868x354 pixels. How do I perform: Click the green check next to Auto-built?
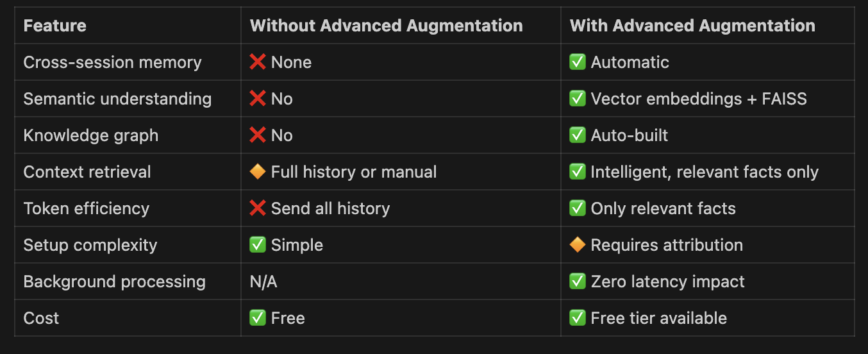point(578,135)
